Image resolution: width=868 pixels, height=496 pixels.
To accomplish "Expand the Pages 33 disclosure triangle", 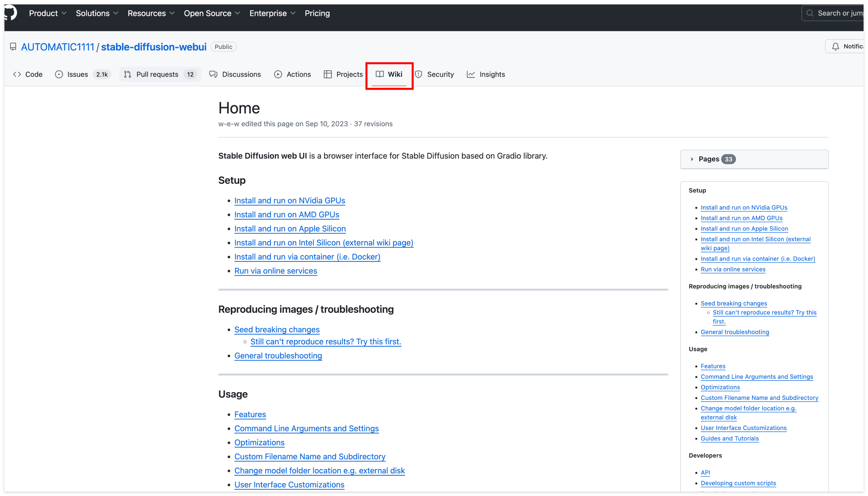I will [692, 159].
